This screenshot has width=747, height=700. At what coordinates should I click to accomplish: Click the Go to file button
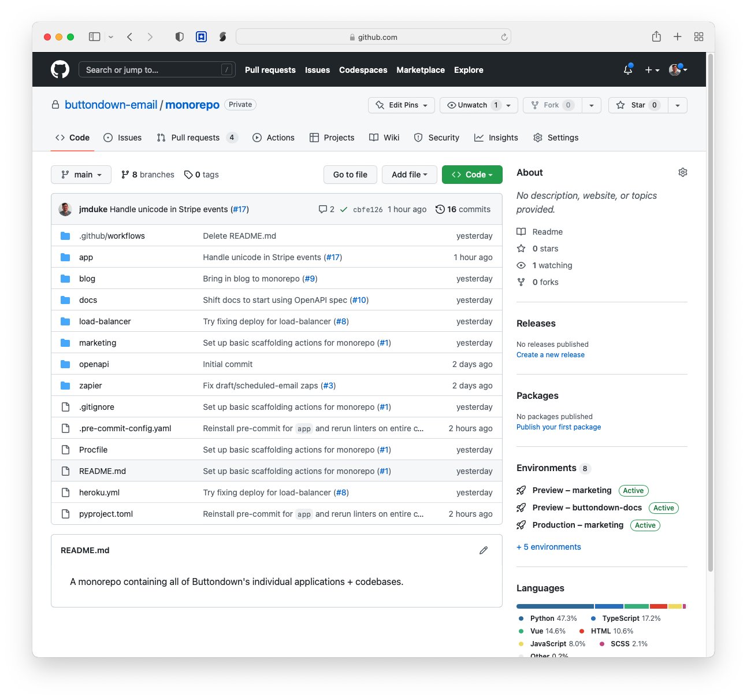tap(350, 175)
